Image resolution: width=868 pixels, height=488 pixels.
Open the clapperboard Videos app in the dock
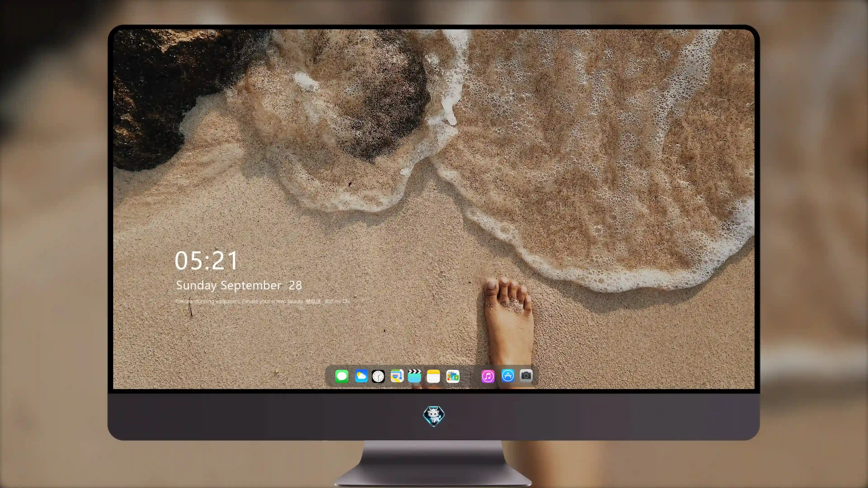click(415, 376)
